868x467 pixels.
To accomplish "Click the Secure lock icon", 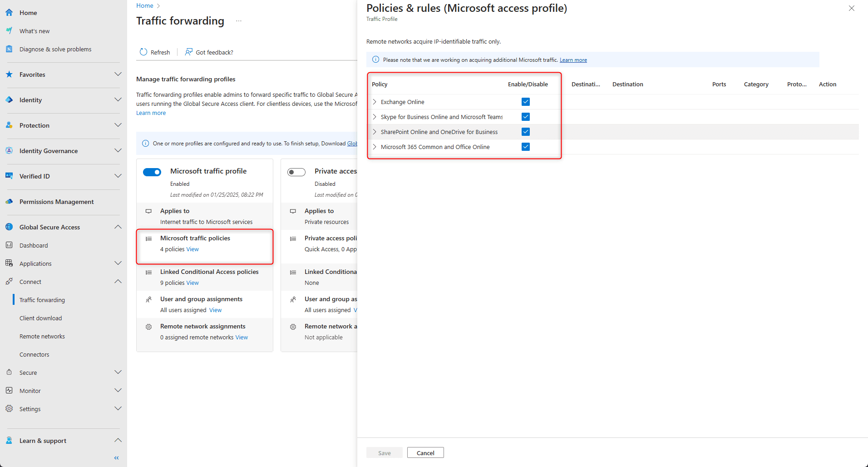I will click(x=9, y=372).
